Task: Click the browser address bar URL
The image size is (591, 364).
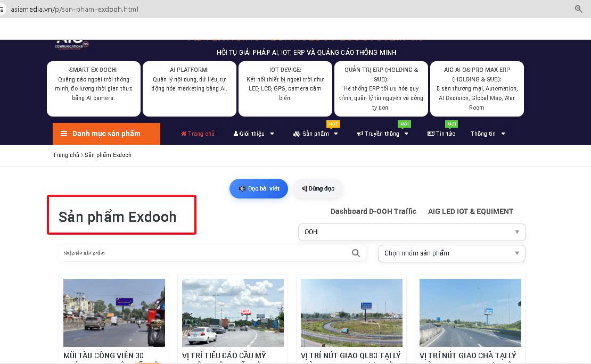Action: click(75, 9)
